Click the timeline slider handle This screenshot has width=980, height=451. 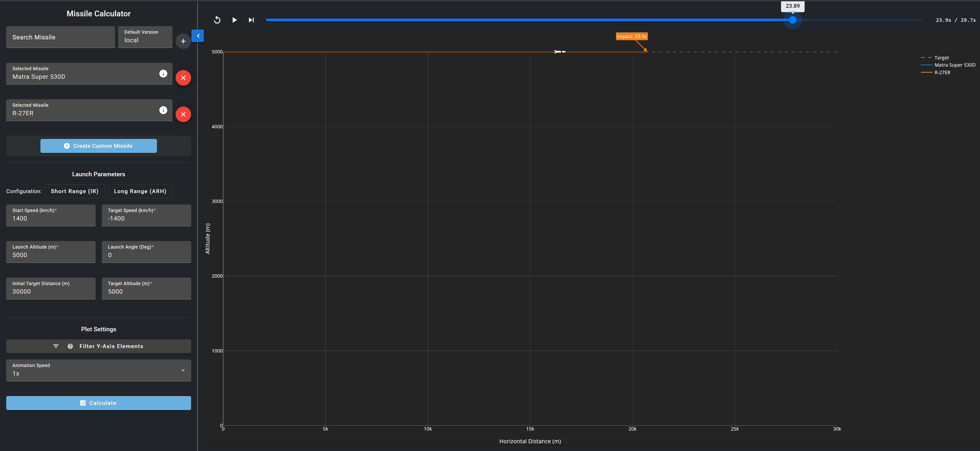pyautogui.click(x=792, y=20)
